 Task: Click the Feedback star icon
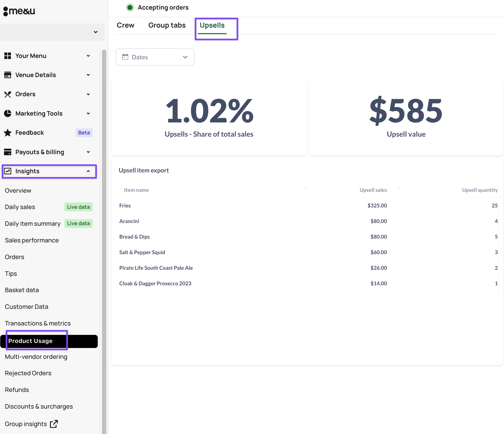pyautogui.click(x=8, y=133)
